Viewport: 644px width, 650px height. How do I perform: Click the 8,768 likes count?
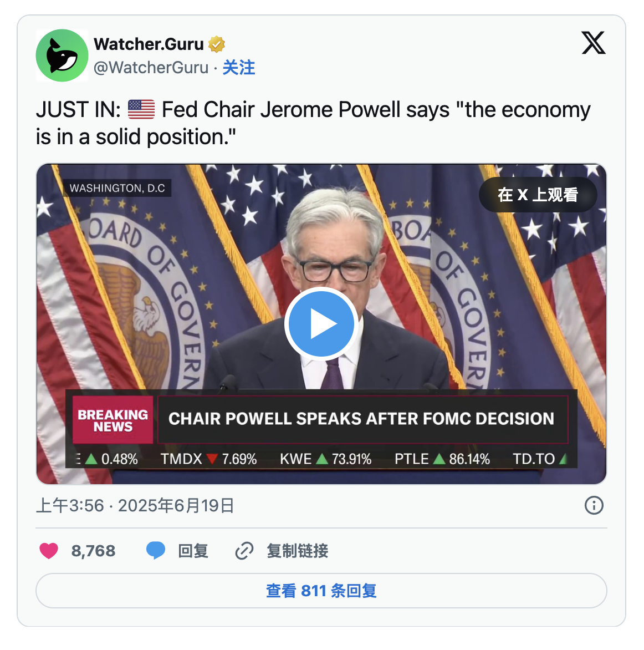tap(93, 551)
